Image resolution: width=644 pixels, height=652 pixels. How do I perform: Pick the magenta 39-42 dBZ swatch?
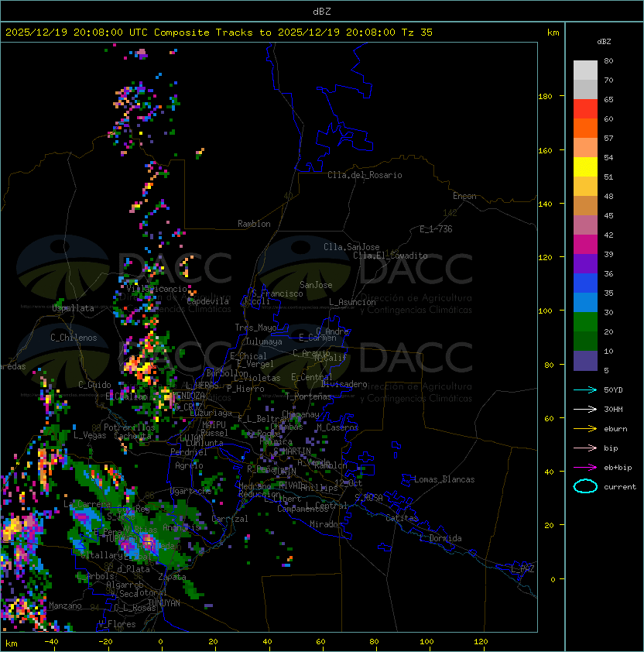(585, 245)
